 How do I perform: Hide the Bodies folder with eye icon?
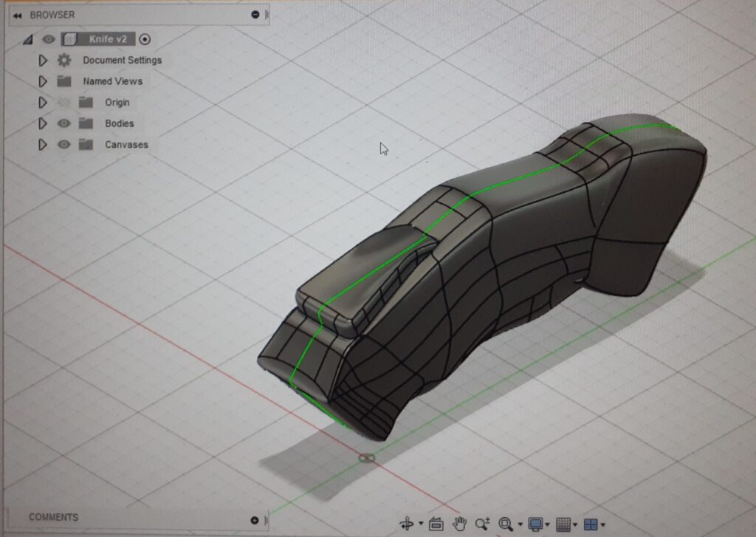click(x=64, y=123)
